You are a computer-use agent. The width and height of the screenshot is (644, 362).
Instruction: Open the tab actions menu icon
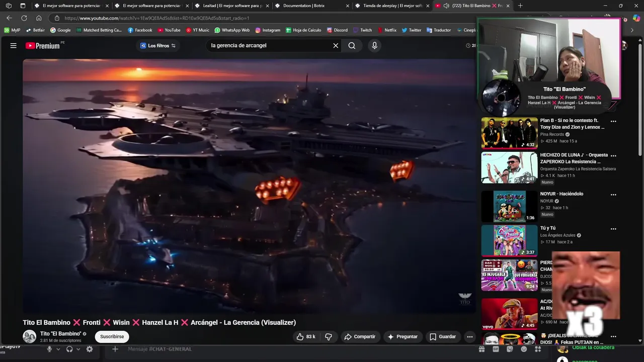click(x=23, y=6)
